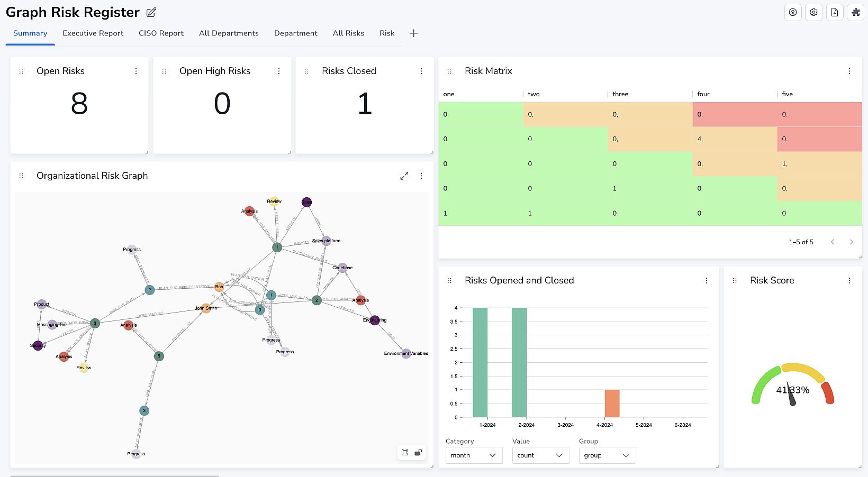Click the fit graph to view icon
Viewport: 868px width, 477px height.
point(405,452)
